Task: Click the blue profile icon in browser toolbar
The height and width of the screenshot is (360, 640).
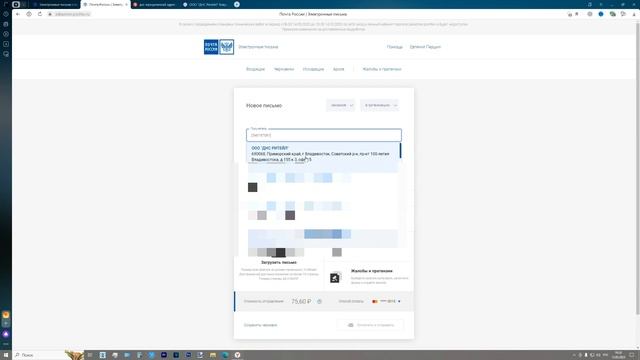Action: tap(601, 14)
